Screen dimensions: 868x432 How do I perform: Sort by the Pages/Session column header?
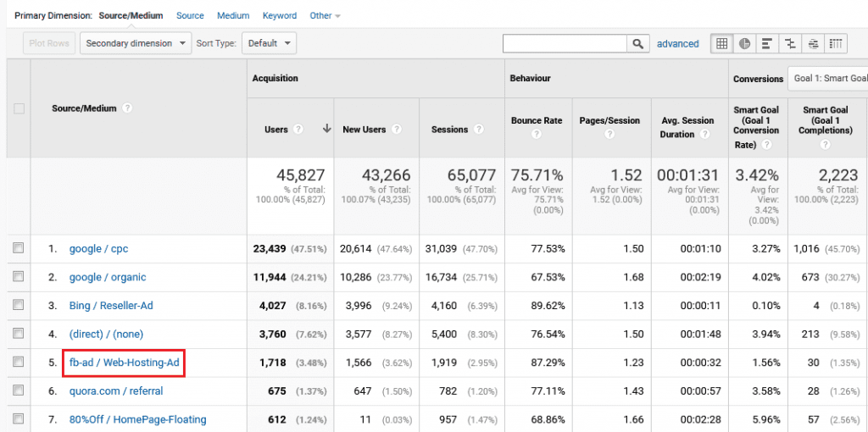pos(609,120)
